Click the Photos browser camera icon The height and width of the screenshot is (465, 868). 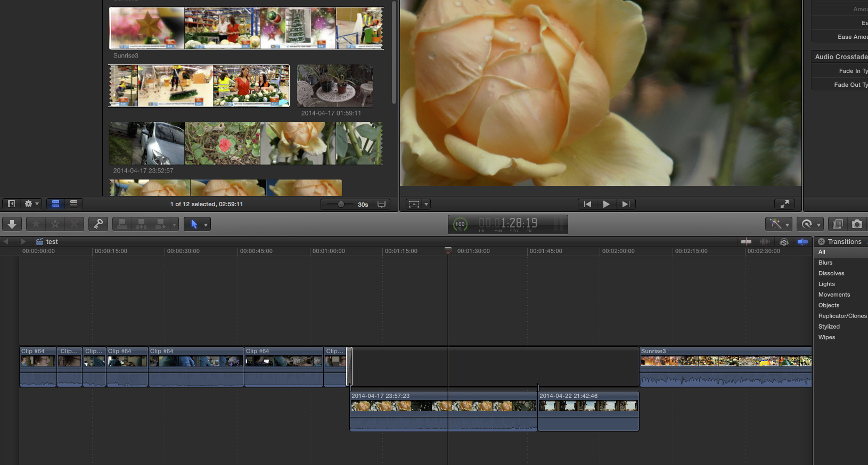pyautogui.click(x=857, y=224)
